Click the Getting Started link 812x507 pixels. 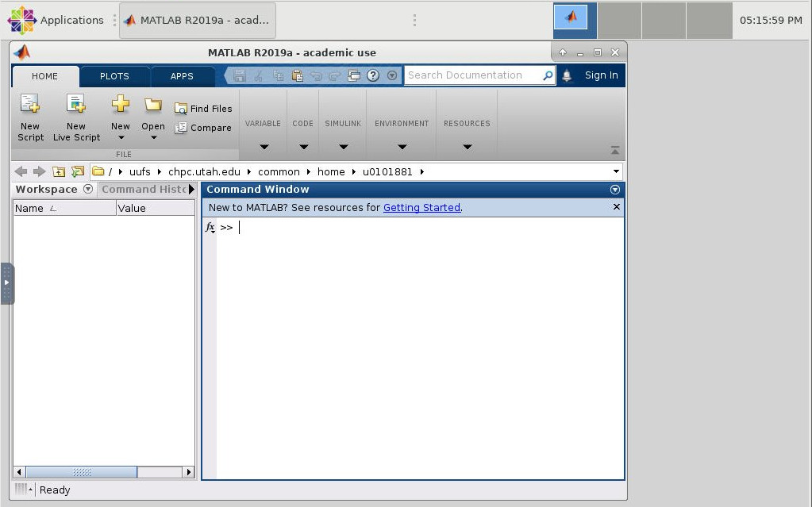pos(421,208)
